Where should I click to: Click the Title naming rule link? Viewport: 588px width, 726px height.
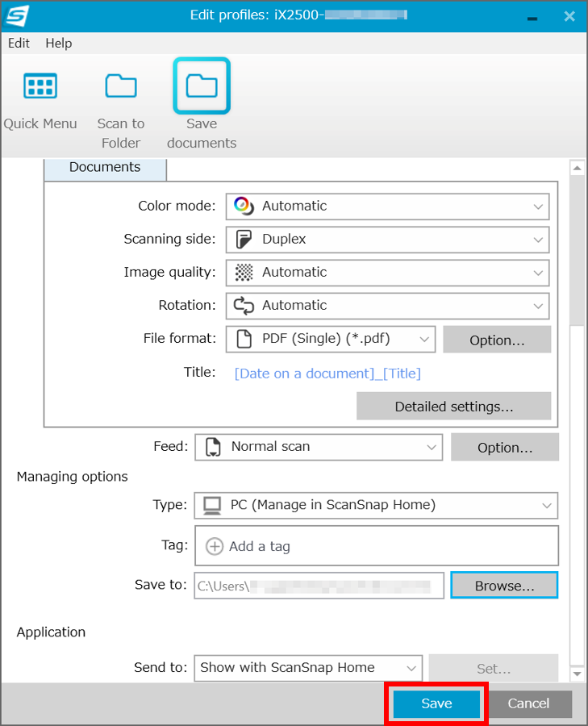point(327,373)
